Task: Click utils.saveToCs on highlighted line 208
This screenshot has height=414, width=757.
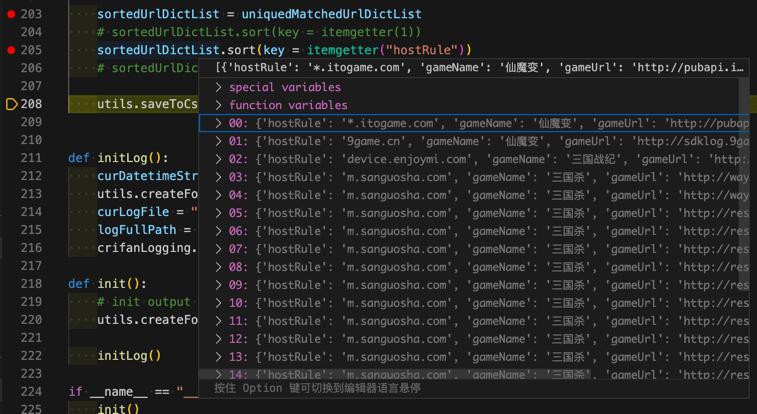Action: coord(147,104)
